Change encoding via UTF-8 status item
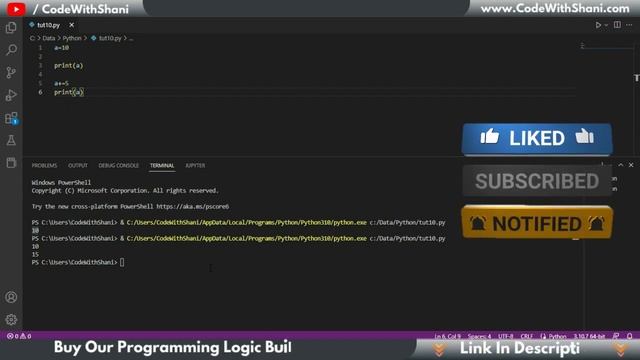This screenshot has height=360, width=640. [505, 336]
